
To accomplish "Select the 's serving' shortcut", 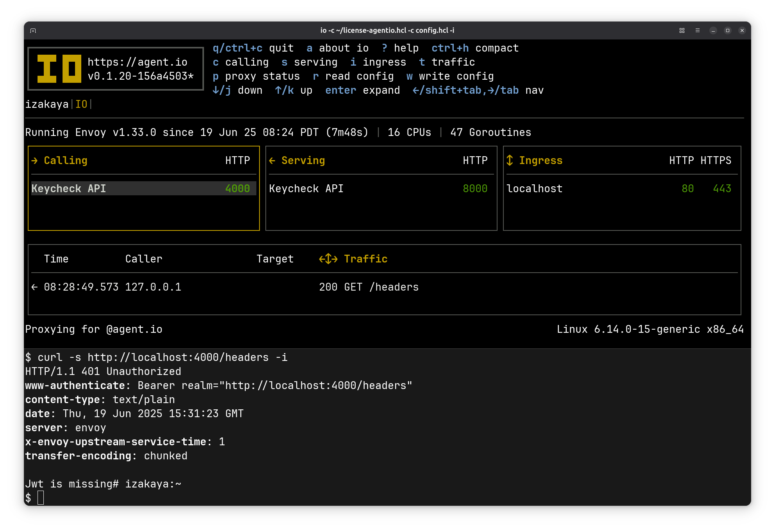I will coord(310,62).
